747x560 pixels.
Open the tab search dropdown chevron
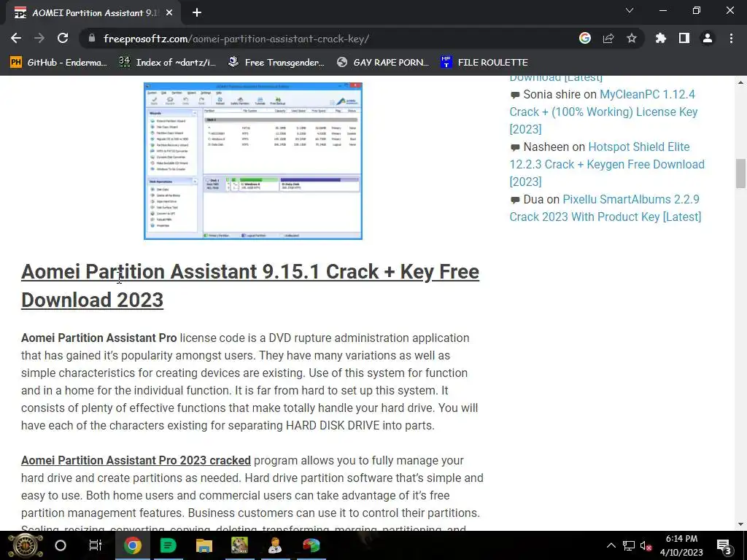(x=630, y=10)
